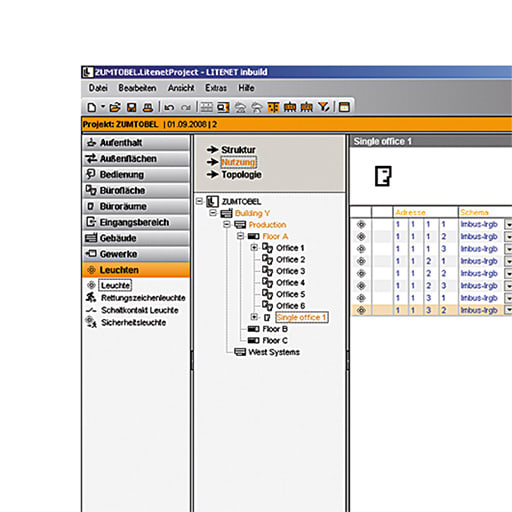
Task: Select the Bedienung category
Action: click(x=136, y=174)
